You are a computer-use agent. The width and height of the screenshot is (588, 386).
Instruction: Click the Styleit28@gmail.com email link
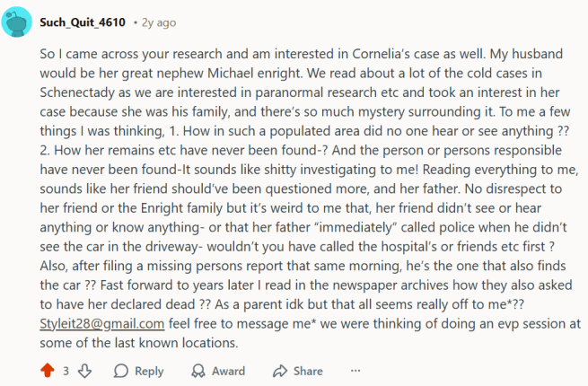coord(101,323)
